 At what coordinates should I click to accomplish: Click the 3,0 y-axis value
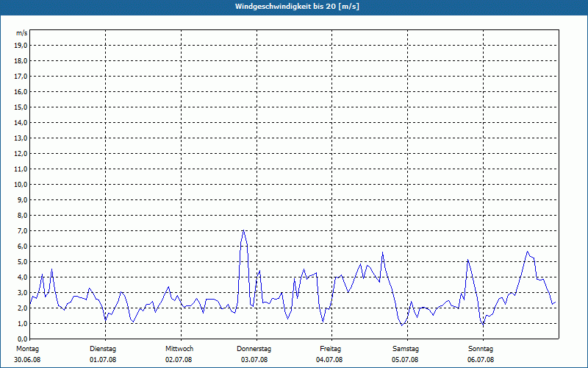(x=22, y=292)
